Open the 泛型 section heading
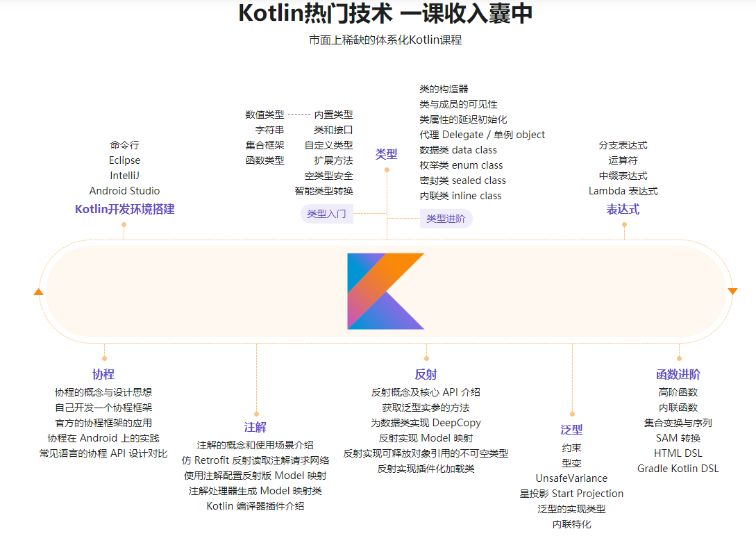The image size is (756, 545). [x=571, y=429]
